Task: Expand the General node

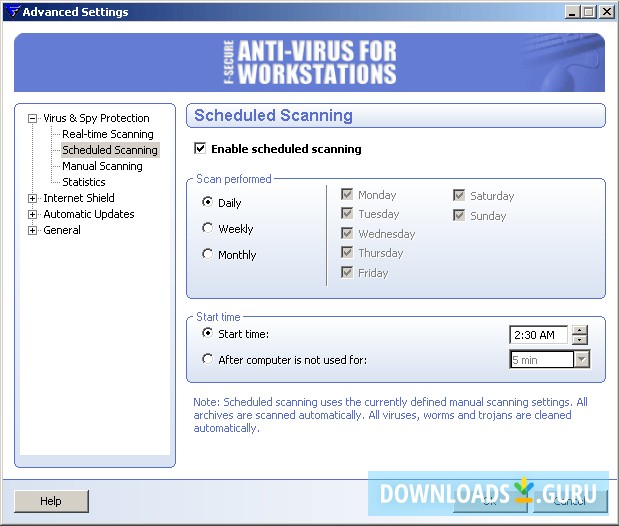Action: pyautogui.click(x=32, y=230)
